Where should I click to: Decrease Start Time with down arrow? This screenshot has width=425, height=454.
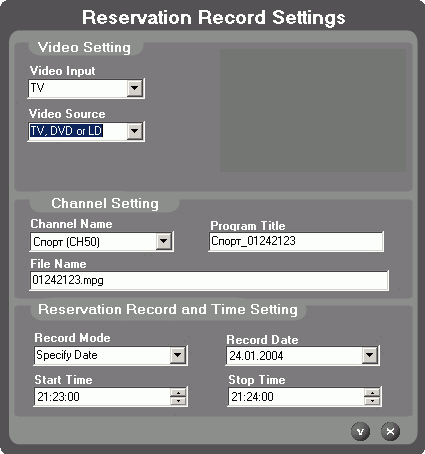click(x=178, y=401)
